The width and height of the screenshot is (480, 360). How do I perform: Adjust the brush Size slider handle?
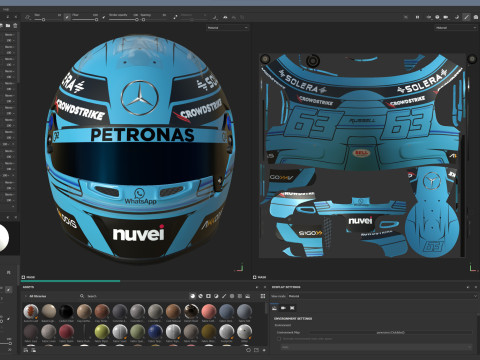coord(43,20)
